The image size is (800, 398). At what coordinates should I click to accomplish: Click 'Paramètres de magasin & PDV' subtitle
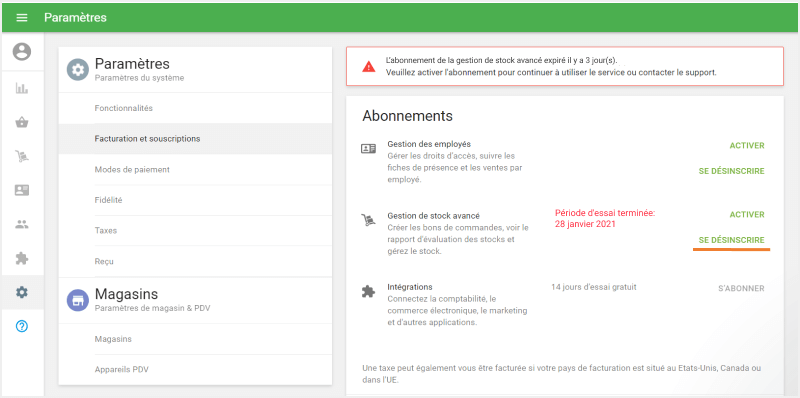[x=153, y=308]
